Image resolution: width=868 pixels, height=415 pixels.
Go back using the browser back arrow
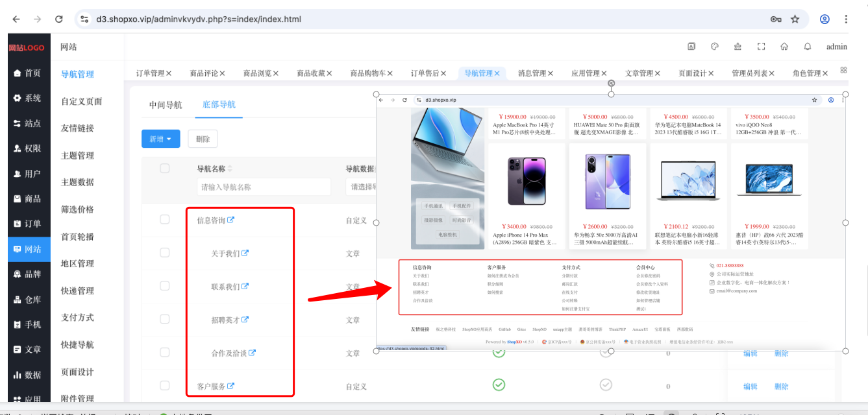[16, 19]
